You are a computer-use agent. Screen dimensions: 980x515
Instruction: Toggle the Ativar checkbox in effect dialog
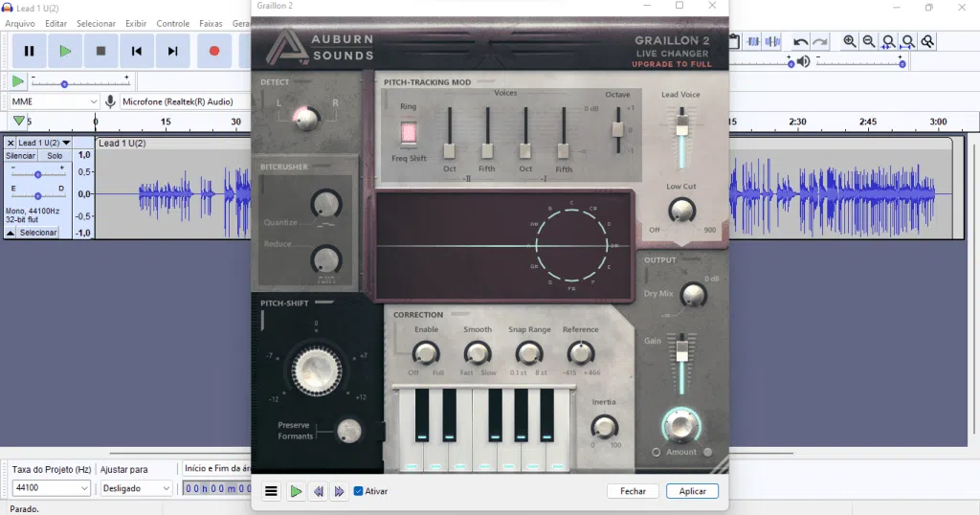pyautogui.click(x=358, y=491)
